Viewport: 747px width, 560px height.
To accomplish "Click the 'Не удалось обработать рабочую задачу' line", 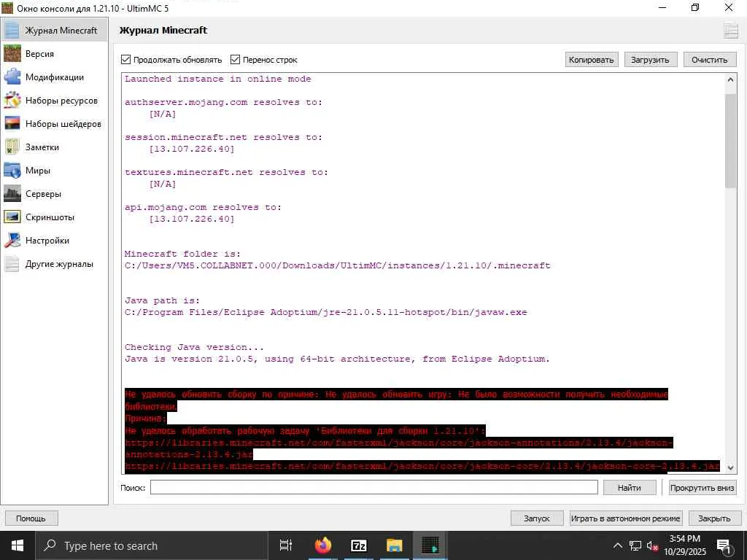I will point(305,430).
